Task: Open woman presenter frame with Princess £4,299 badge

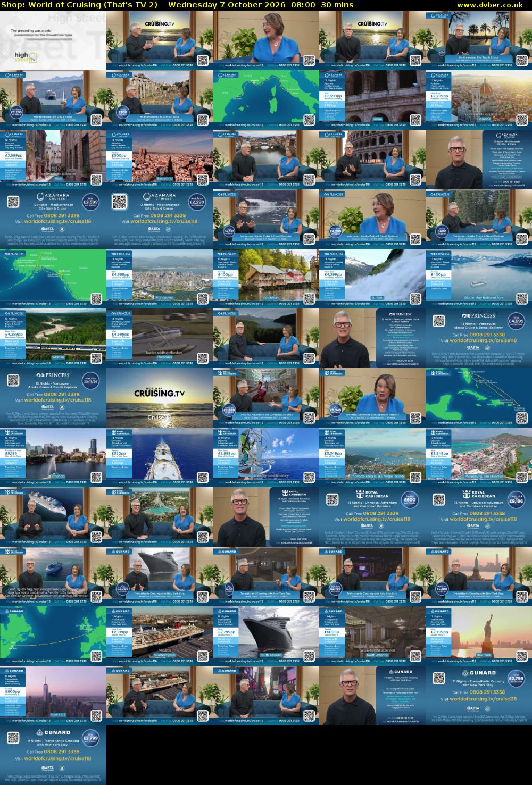Action: [372, 219]
